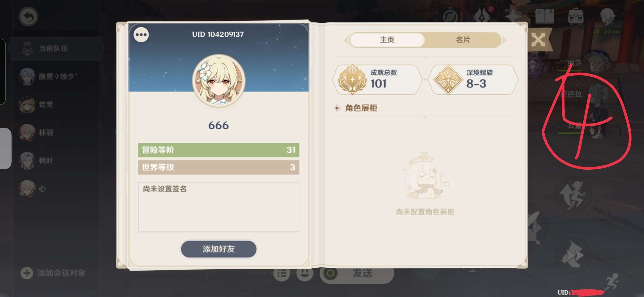This screenshot has height=297, width=644.
Task: Click the plus icon 添加会话对象
Action: point(27,273)
